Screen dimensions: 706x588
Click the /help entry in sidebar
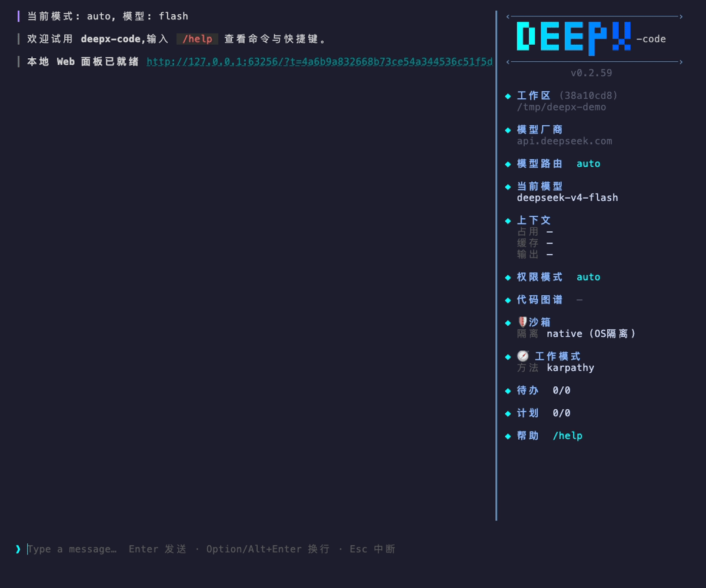tap(568, 436)
